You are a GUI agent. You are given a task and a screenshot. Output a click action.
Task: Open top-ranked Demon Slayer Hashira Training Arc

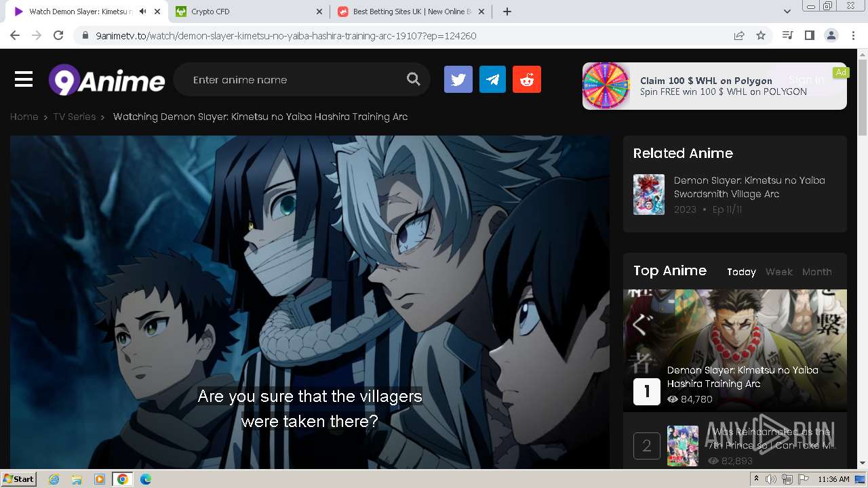(743, 377)
